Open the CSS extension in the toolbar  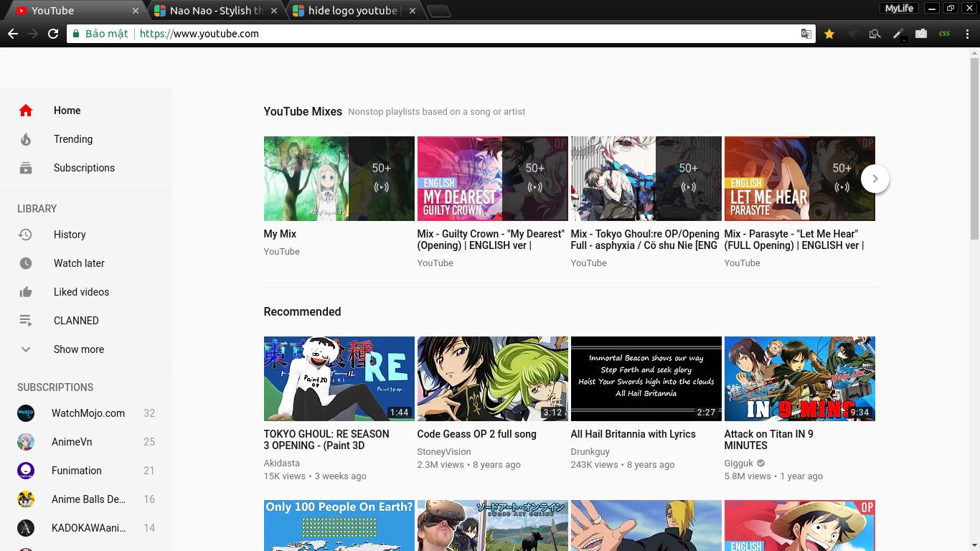(x=942, y=34)
